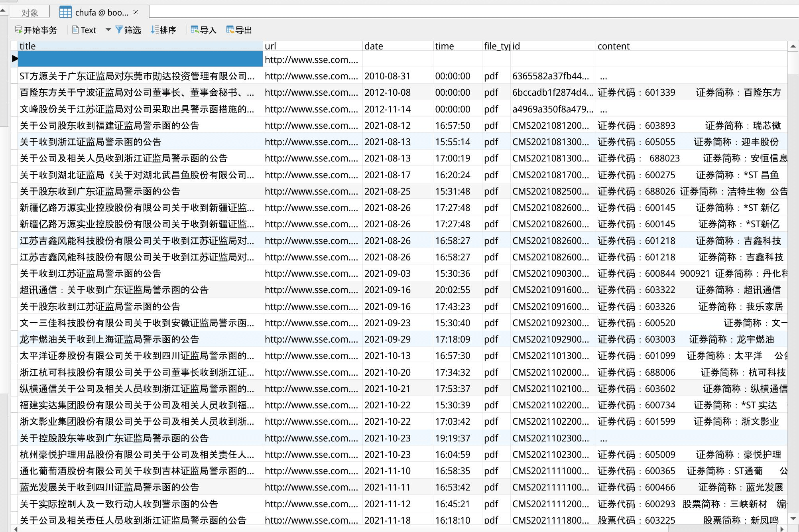799x532 pixels.
Task: Select the date cell 2012-10-08
Action: [x=398, y=92]
